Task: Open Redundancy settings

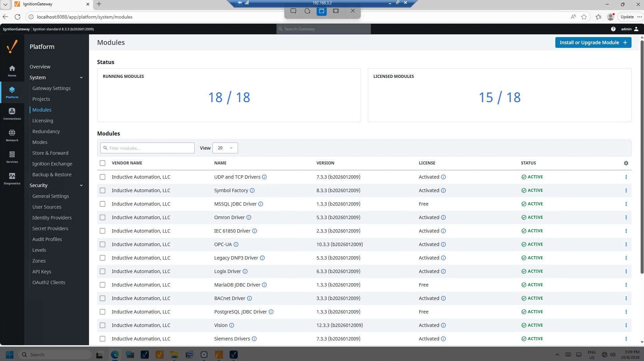Action: point(46,131)
